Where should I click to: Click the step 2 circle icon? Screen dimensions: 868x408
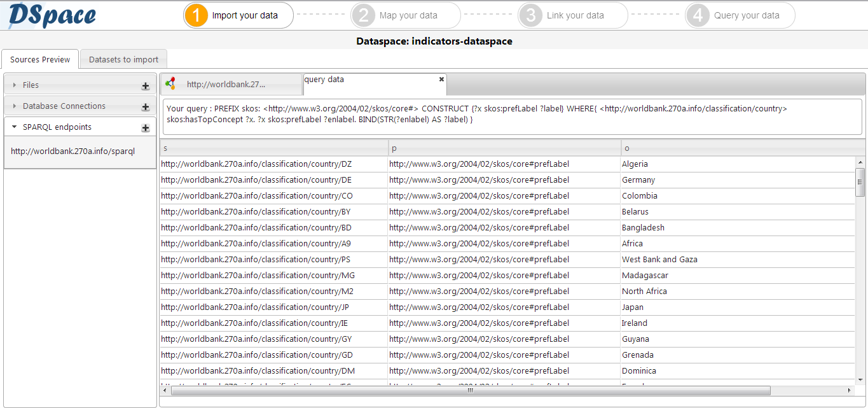[363, 16]
